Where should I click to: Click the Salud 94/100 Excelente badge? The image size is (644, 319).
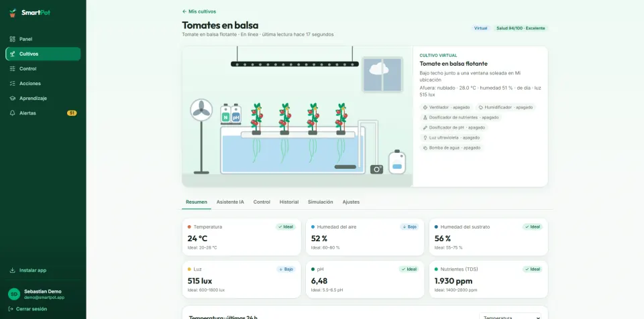(521, 28)
